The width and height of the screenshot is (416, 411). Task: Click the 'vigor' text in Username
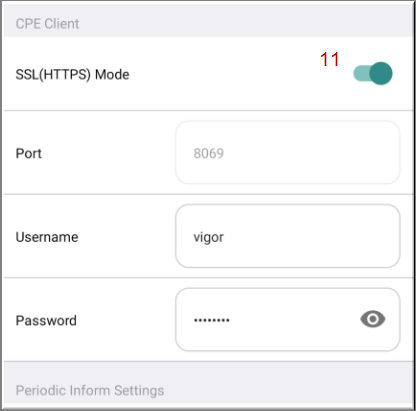point(209,238)
